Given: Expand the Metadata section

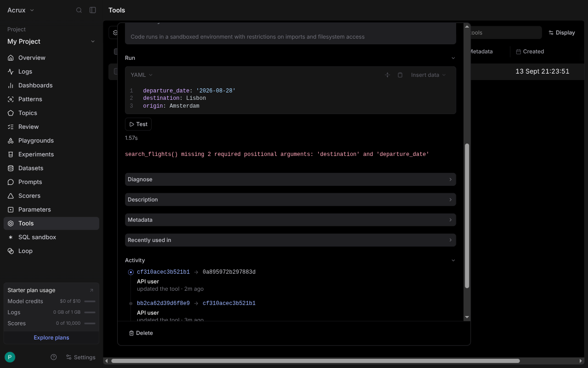Looking at the screenshot, I should tap(290, 220).
